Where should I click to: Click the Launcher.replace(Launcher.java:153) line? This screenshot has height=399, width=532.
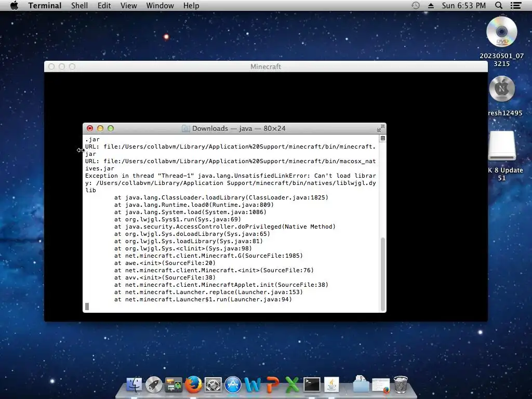pos(208,292)
